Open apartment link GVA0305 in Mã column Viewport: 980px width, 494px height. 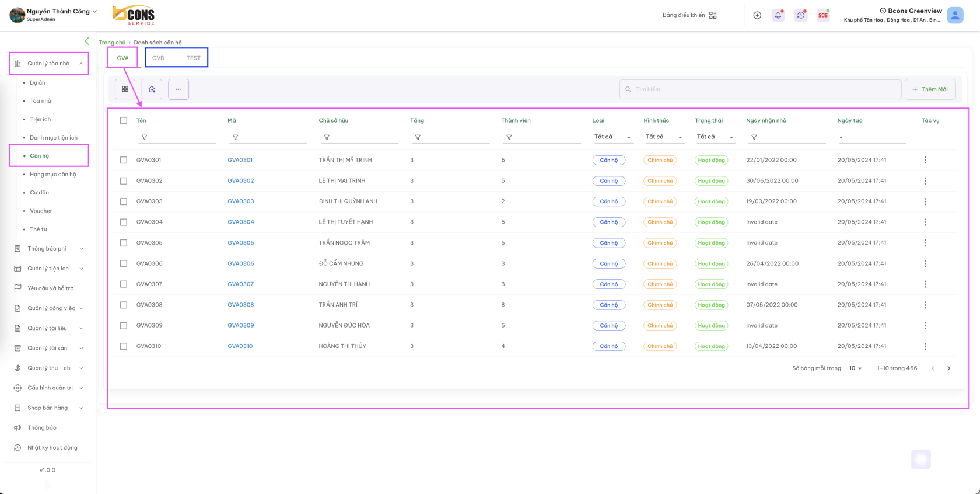(x=241, y=243)
